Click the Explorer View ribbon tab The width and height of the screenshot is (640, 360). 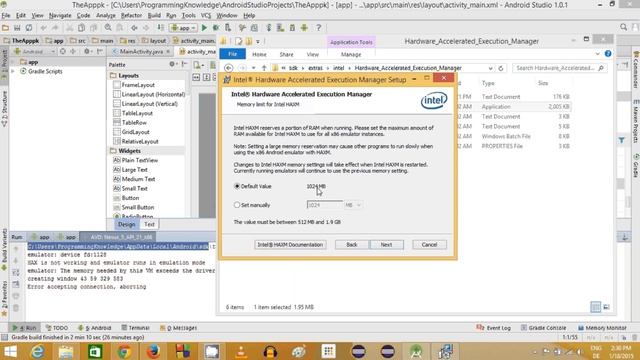point(312,54)
